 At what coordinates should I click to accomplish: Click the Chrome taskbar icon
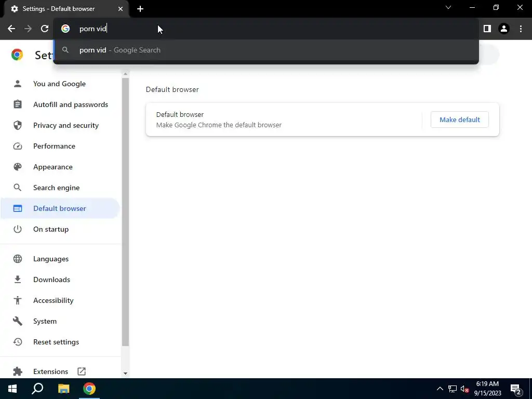(89, 389)
